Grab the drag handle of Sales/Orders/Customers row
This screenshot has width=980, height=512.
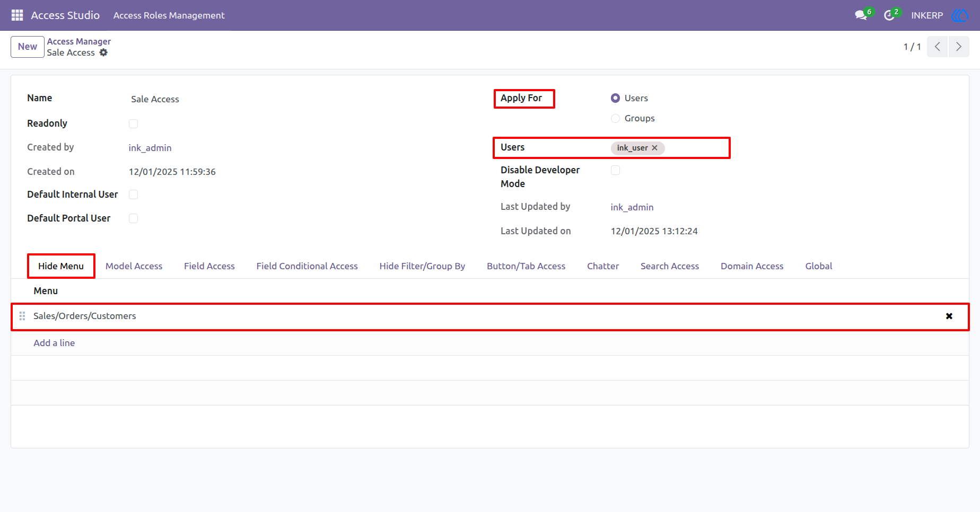click(x=22, y=316)
